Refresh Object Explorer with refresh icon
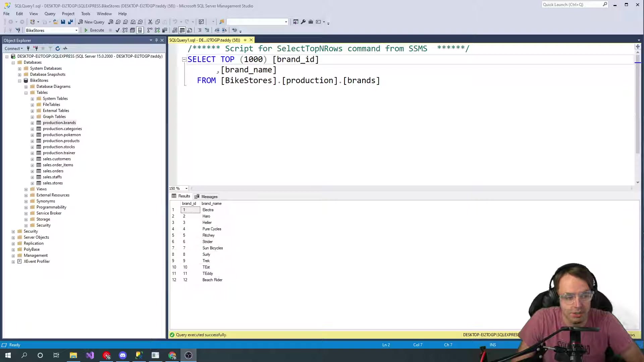This screenshot has width=644, height=362. (58, 48)
